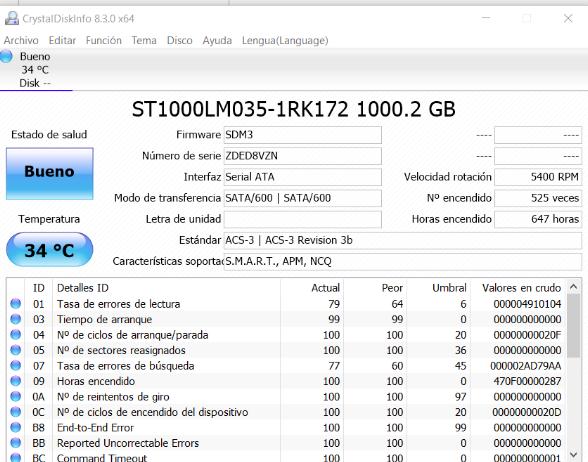Image resolution: width=588 pixels, height=462 pixels.
Task: Click status icon for Nº de sectores reasignados
Action: pyautogui.click(x=16, y=350)
